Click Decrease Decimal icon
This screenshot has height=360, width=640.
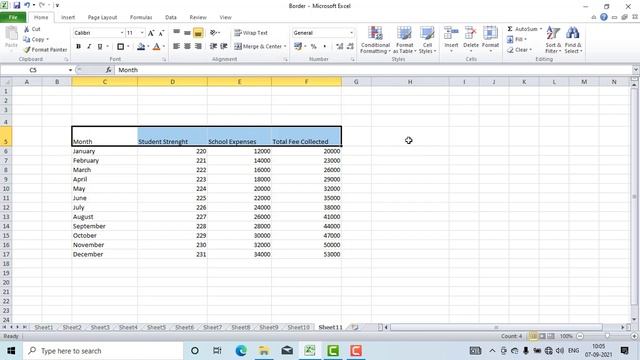click(350, 47)
